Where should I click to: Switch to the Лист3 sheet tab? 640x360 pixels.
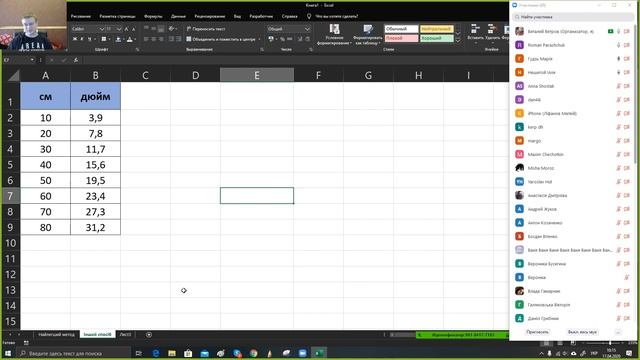point(125,335)
